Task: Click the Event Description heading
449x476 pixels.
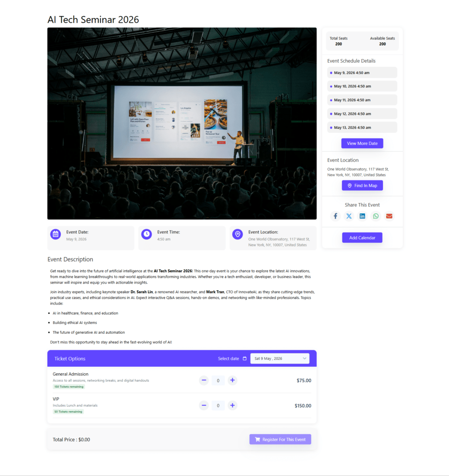Action: pyautogui.click(x=70, y=259)
